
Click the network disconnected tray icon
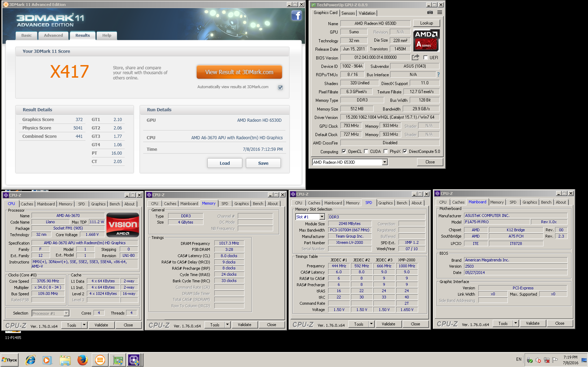pos(547,360)
